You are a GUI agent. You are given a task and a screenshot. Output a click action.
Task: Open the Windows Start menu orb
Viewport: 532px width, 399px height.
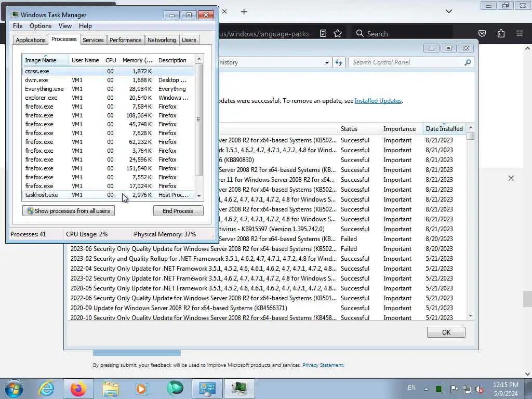tap(14, 389)
